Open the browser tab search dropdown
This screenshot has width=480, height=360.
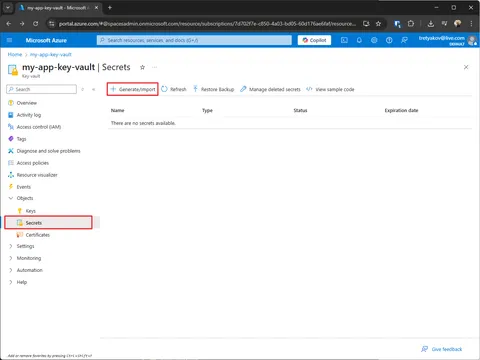coord(8,7)
